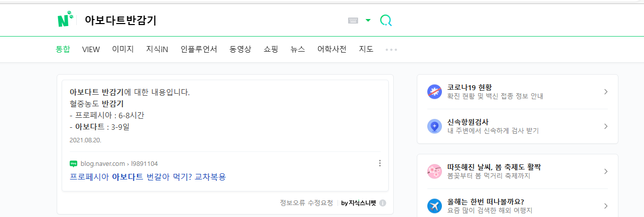Open the 코로나19 현황 chevron arrow
644x217 pixels.
606,92
